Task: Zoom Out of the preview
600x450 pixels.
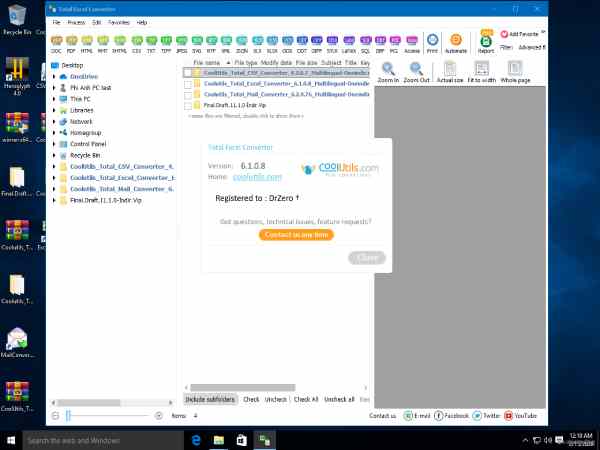Action: point(416,72)
